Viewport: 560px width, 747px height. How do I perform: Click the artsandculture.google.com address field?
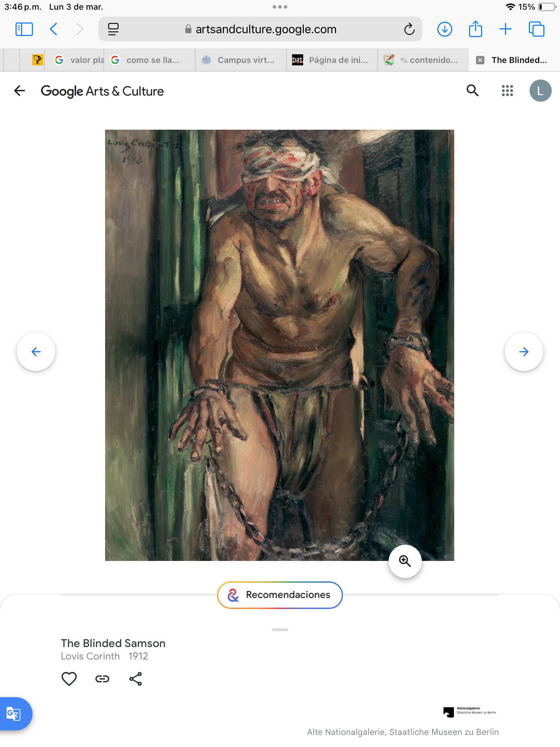260,29
